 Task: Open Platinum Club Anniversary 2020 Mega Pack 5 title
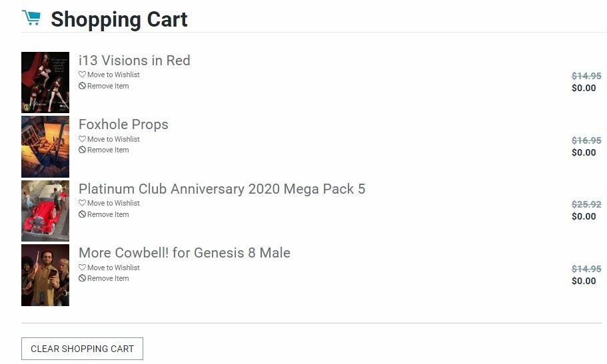[x=221, y=189]
